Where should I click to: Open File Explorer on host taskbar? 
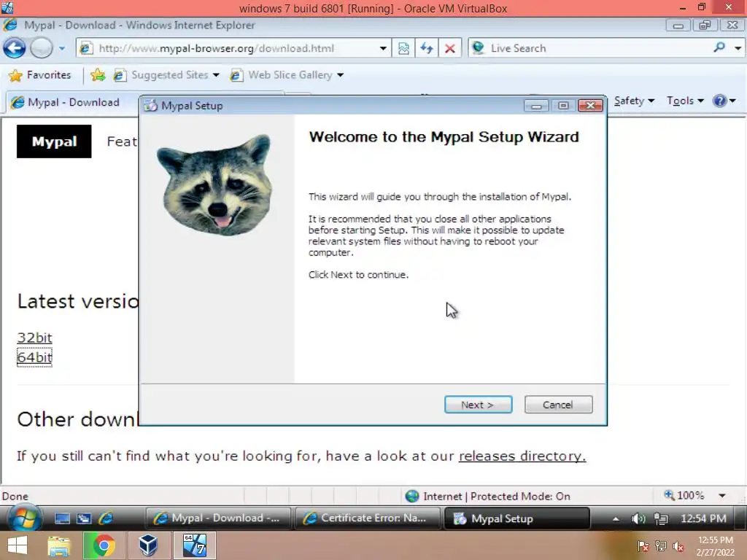59,545
